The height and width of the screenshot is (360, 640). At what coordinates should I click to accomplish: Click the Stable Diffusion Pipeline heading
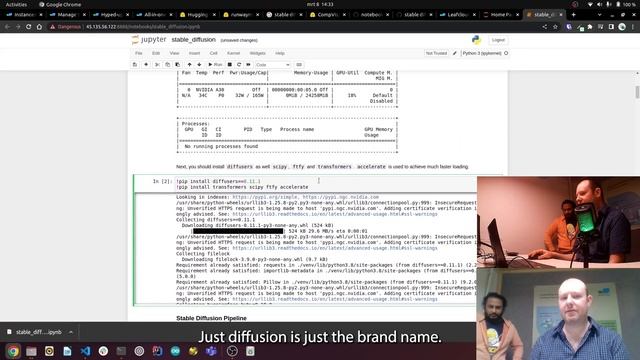211,318
